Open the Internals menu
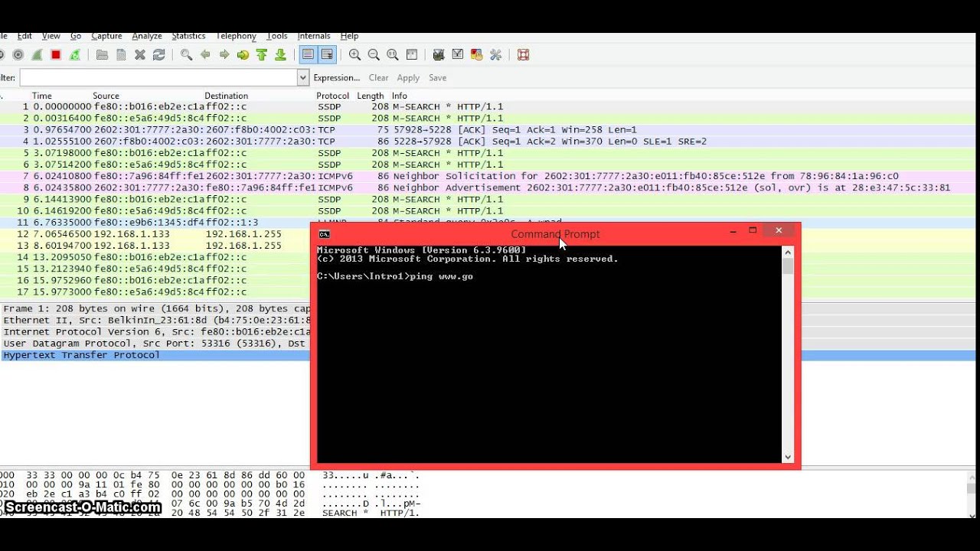Image resolution: width=980 pixels, height=551 pixels. click(x=314, y=36)
